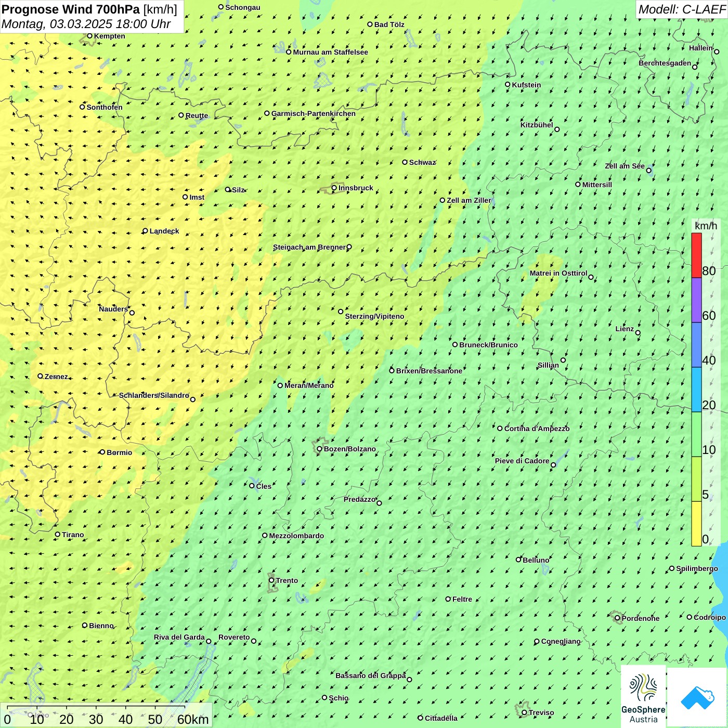
Task: Click the Feltre location marker
Action: pos(448,599)
